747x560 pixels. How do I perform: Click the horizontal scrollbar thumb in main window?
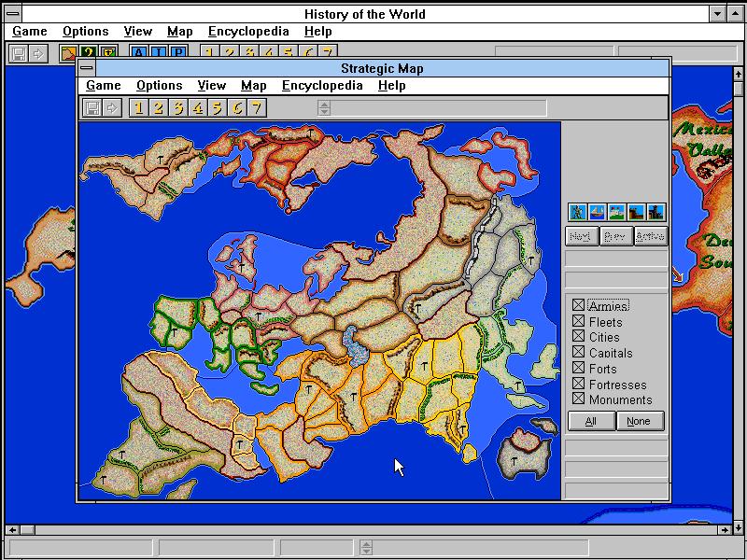click(x=27, y=529)
